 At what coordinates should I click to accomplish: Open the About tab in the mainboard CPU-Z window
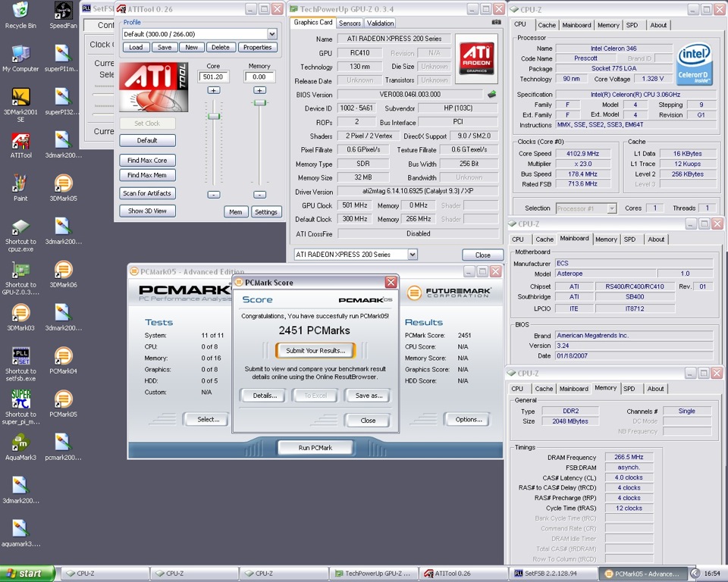pos(656,239)
